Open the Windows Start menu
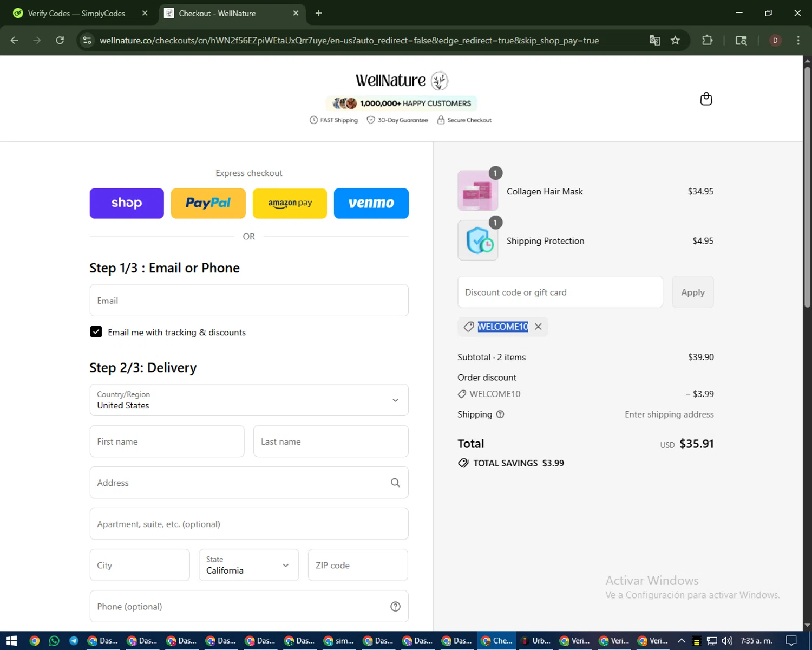 [x=12, y=641]
